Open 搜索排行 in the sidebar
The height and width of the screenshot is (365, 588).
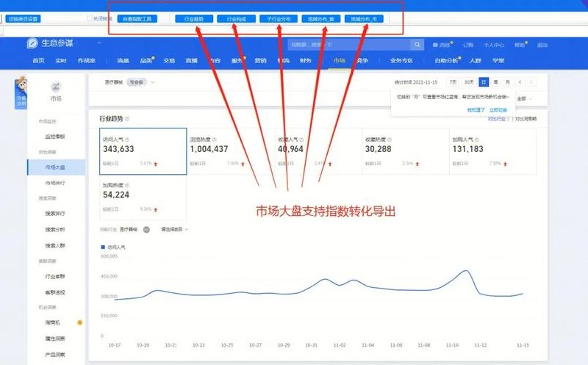coord(55,213)
